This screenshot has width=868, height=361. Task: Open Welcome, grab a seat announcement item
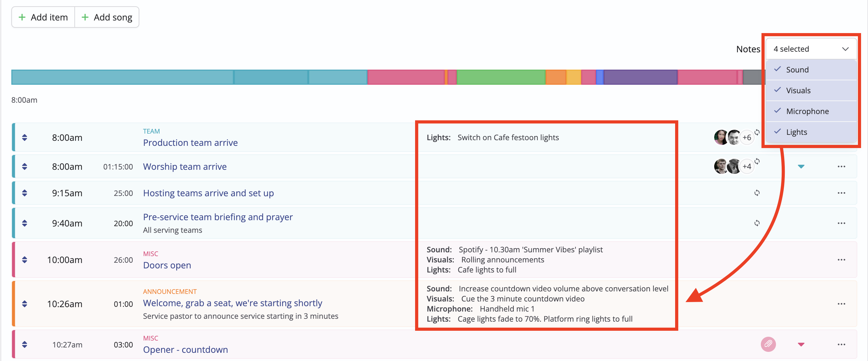pos(233,303)
